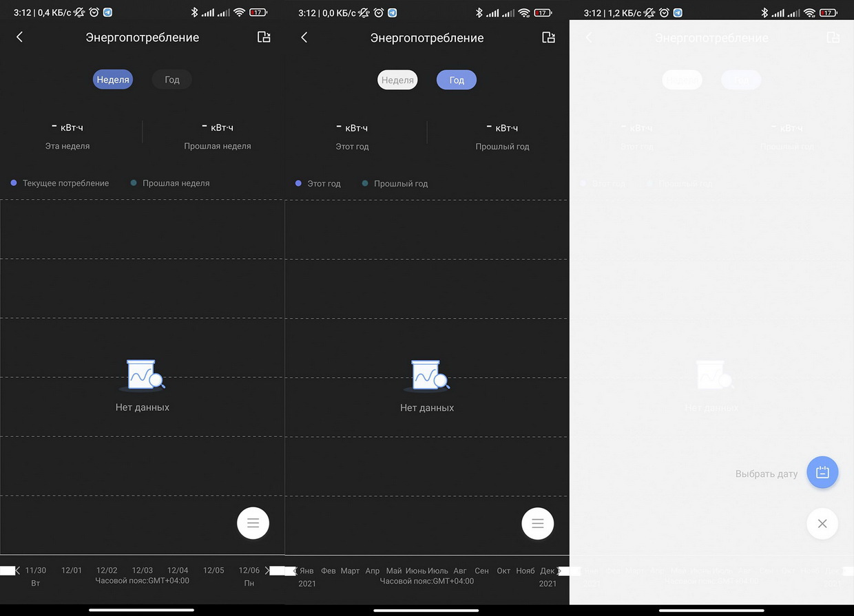This screenshot has height=616, width=854.
Task: Go back from the yearly Энергопотребление screen
Action: tap(304, 37)
